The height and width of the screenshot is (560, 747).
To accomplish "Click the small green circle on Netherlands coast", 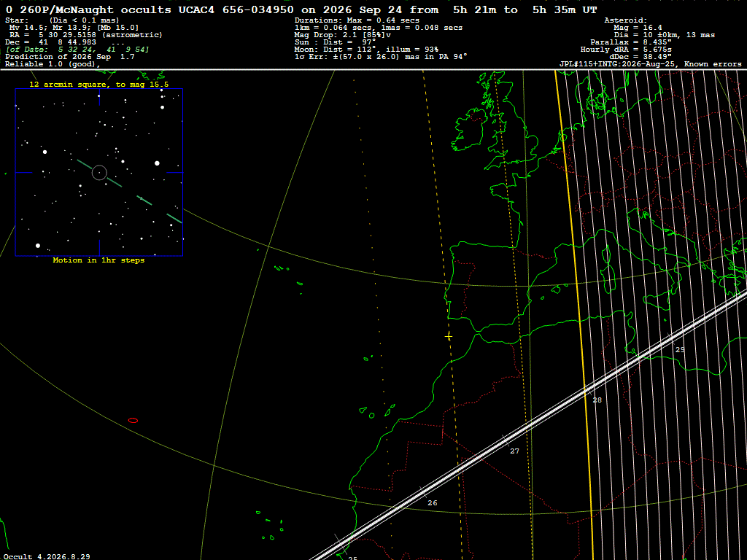I will click(x=564, y=138).
